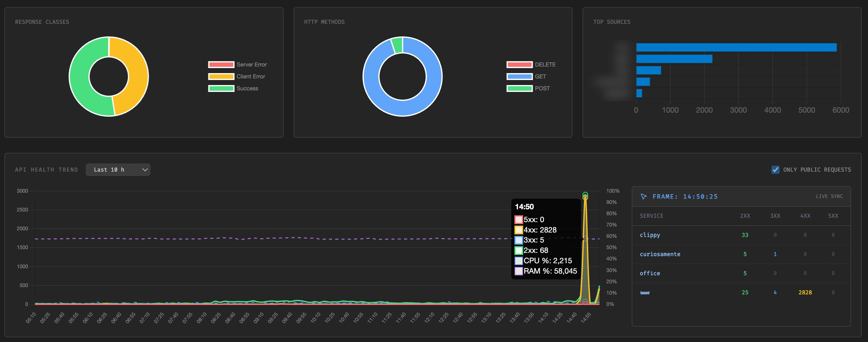
Task: Click the TOP SOURCES panel title
Action: [x=612, y=22]
